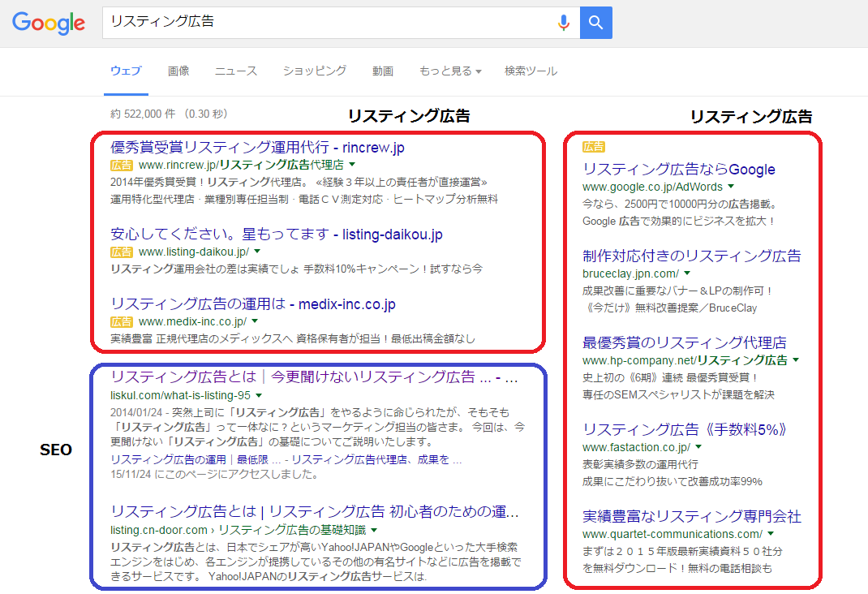Viewport: 868px width, 594px height.
Task: Open sitelink リスティング広告の運用｜最低限
Action: (x=189, y=459)
